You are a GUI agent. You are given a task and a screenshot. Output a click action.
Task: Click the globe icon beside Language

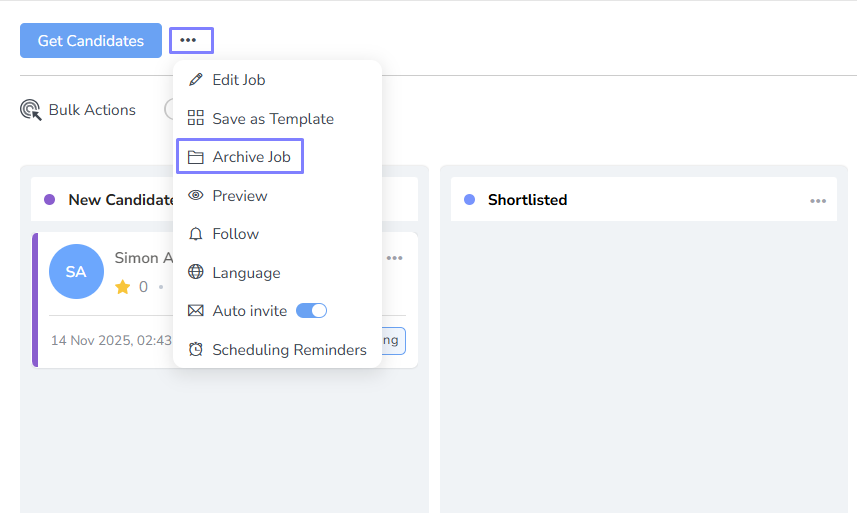point(196,272)
